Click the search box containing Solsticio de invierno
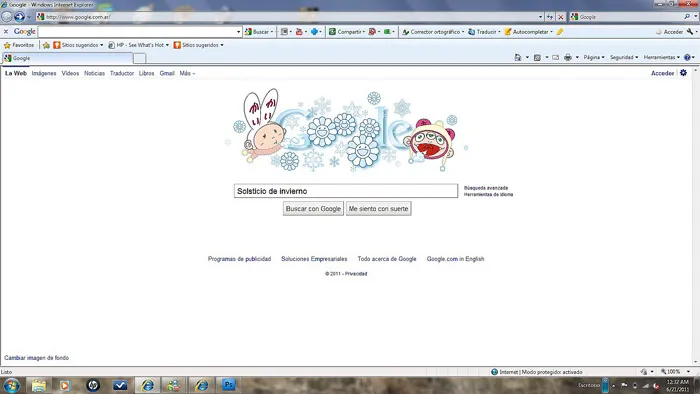The height and width of the screenshot is (394, 700). pyautogui.click(x=346, y=191)
